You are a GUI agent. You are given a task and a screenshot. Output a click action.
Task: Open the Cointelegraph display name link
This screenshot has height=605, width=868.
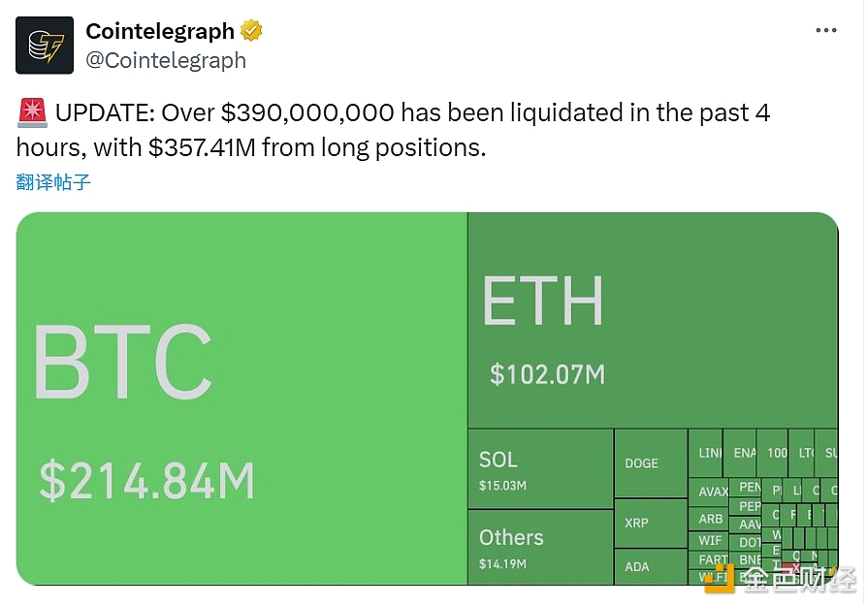coord(160,31)
